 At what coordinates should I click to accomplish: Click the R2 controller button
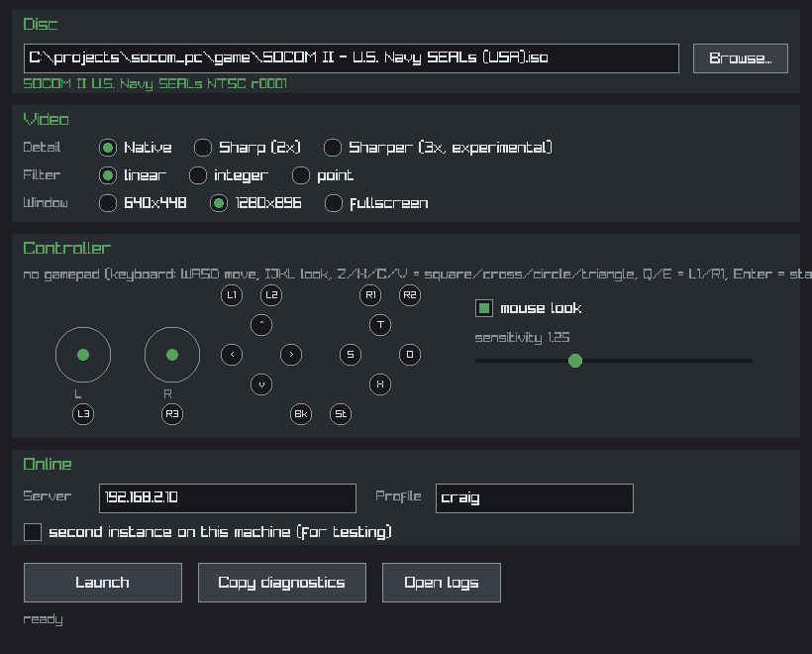410,295
